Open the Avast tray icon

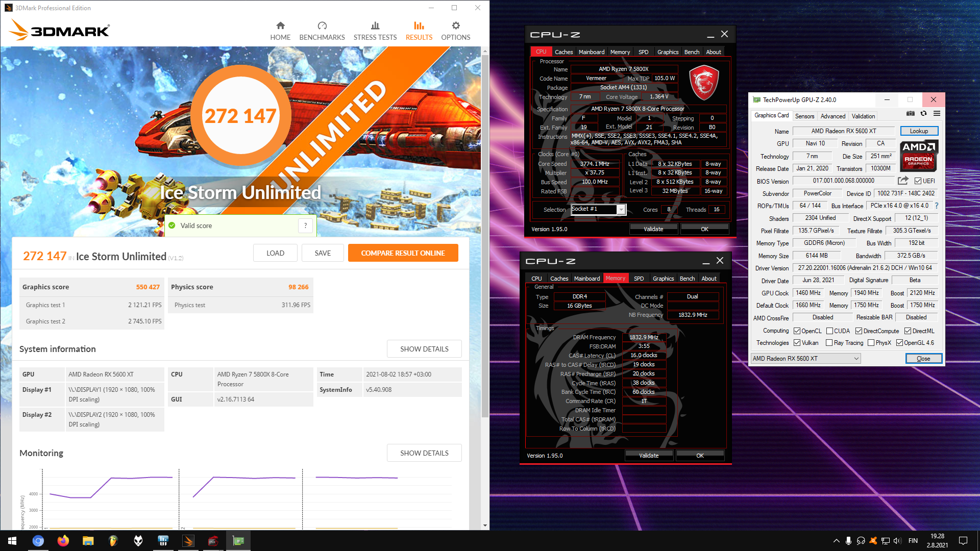pyautogui.click(x=873, y=541)
